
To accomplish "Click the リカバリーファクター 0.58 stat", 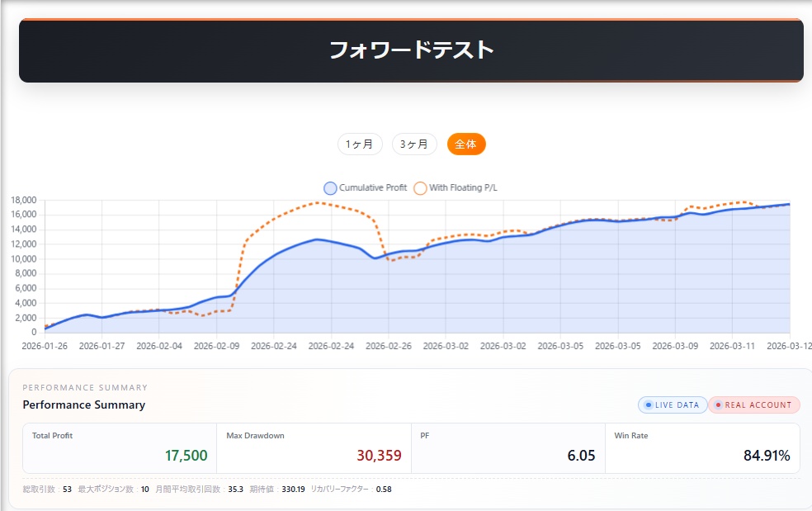I will pos(351,490).
